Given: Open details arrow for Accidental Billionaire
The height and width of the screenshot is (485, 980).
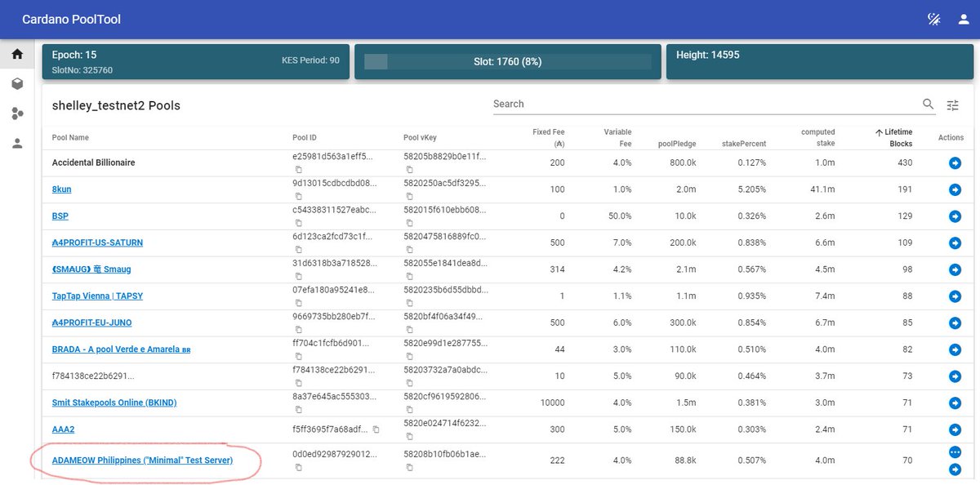Looking at the screenshot, I should click(x=955, y=163).
